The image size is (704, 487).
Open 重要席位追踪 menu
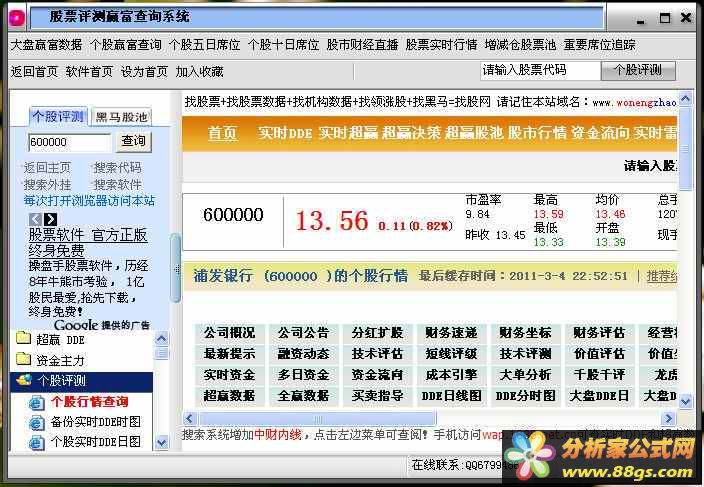(599, 45)
